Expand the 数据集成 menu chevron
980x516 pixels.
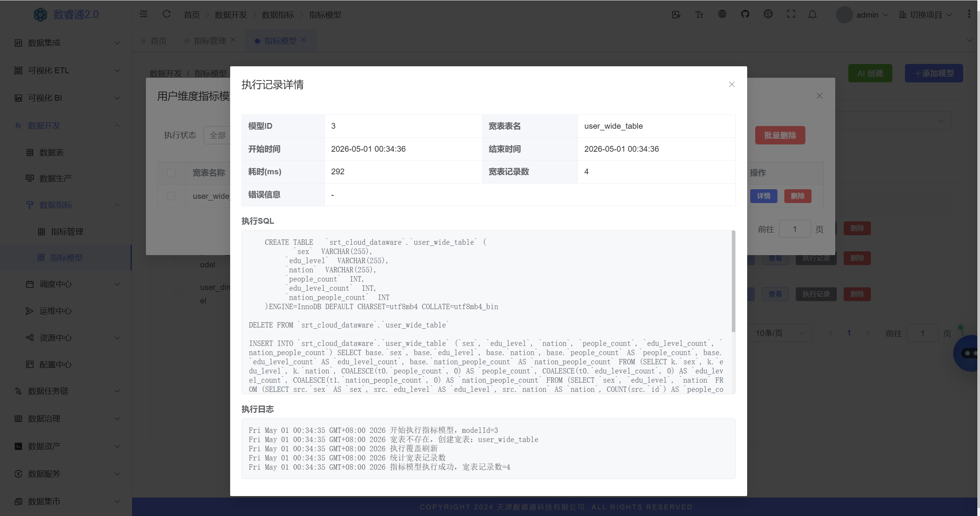pyautogui.click(x=117, y=43)
